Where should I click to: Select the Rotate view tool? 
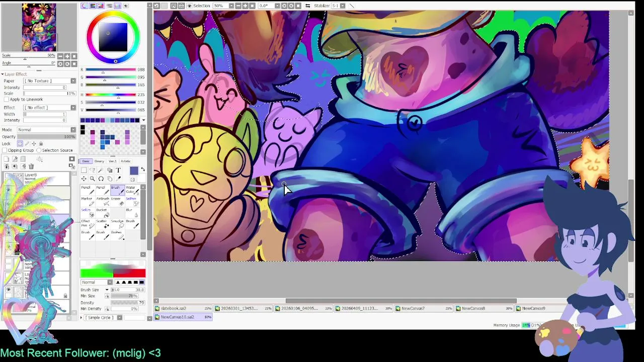pyautogui.click(x=101, y=178)
